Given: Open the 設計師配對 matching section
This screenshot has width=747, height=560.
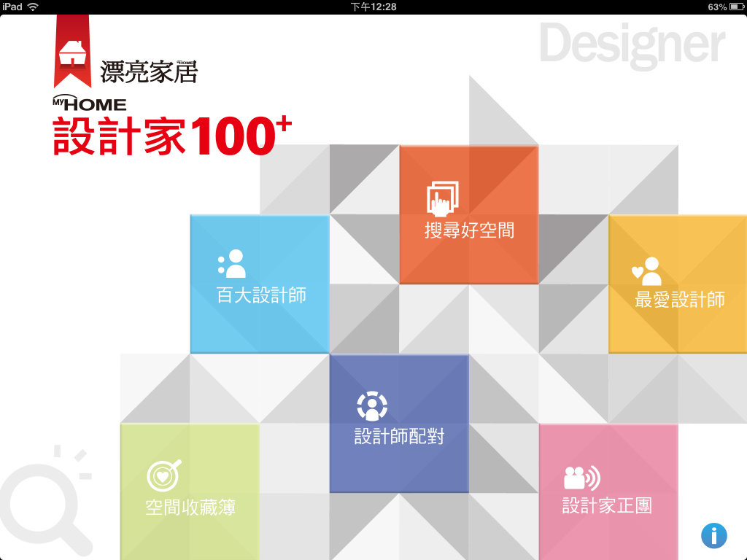Looking at the screenshot, I should click(x=399, y=421).
